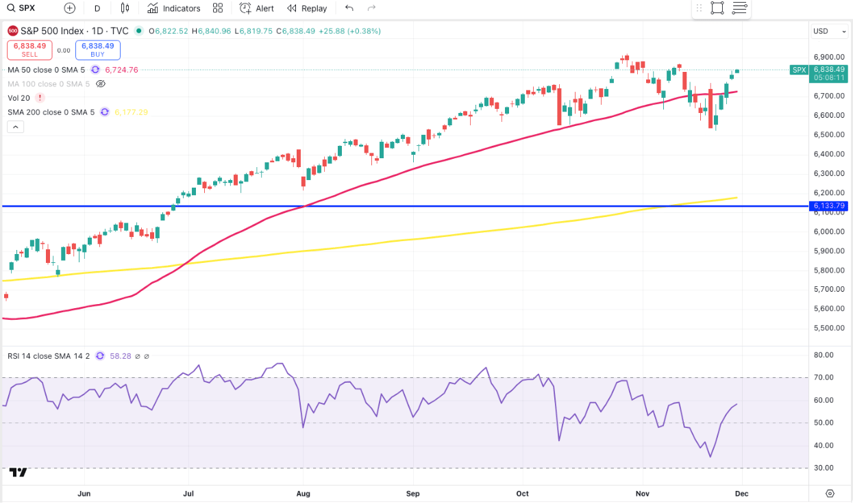This screenshot has width=853, height=504.
Task: Show the hidden MA 100 indicator
Action: (101, 84)
